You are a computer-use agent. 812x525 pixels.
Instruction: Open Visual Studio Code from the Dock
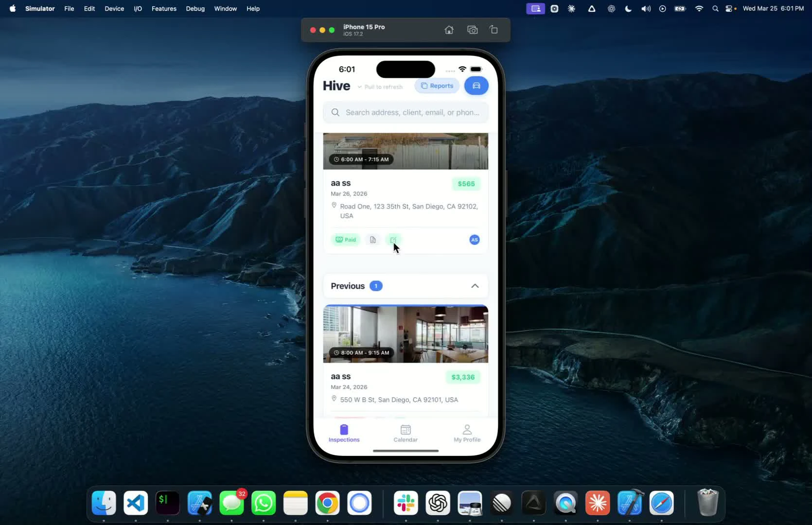coord(136,503)
